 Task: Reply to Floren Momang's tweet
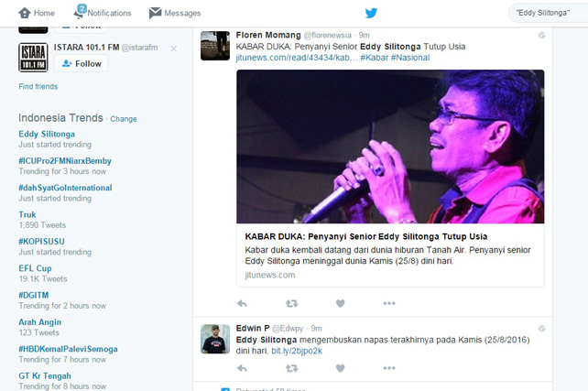click(x=242, y=303)
